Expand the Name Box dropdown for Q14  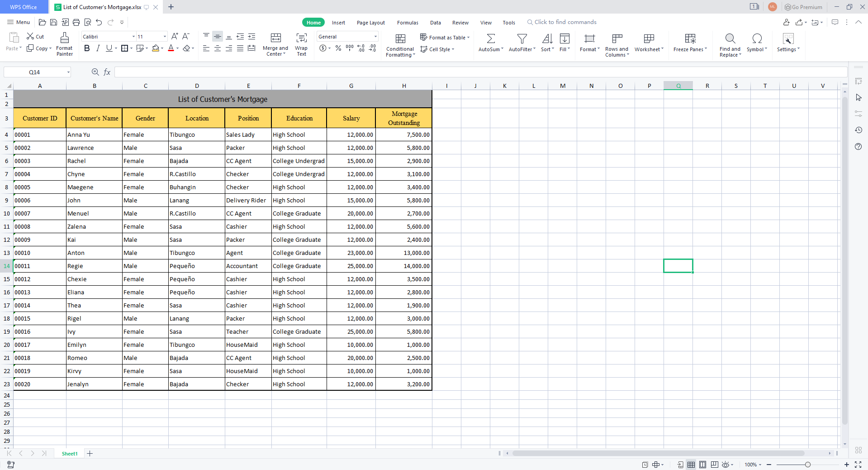[68, 72]
